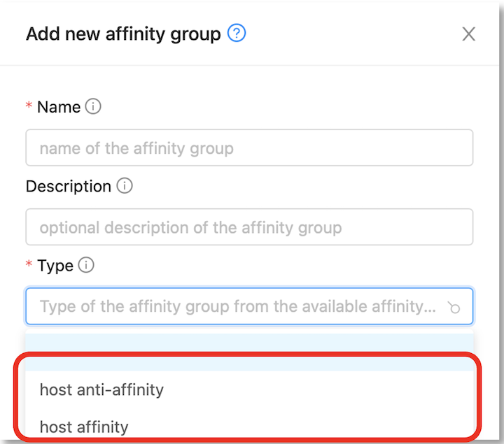Image resolution: width=504 pixels, height=444 pixels.
Task: Click the red asterisk before Name
Action: 29,105
